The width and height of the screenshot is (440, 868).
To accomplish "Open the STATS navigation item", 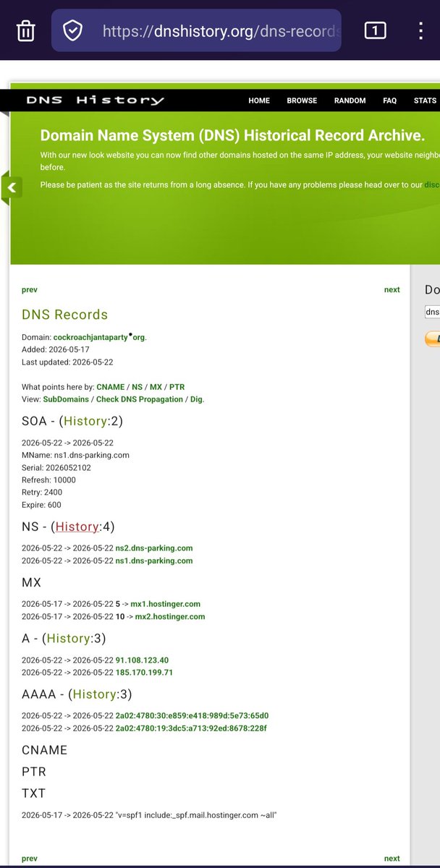I will 425,101.
